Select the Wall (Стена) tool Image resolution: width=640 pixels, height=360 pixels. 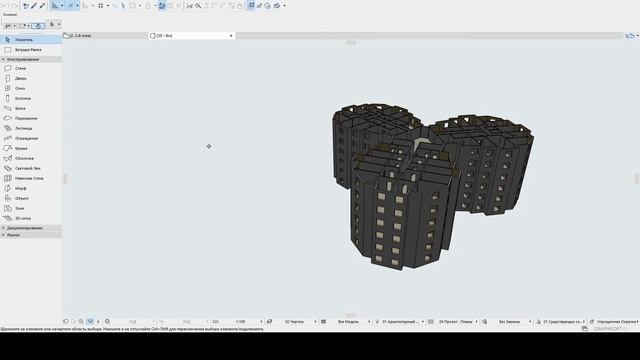31,68
